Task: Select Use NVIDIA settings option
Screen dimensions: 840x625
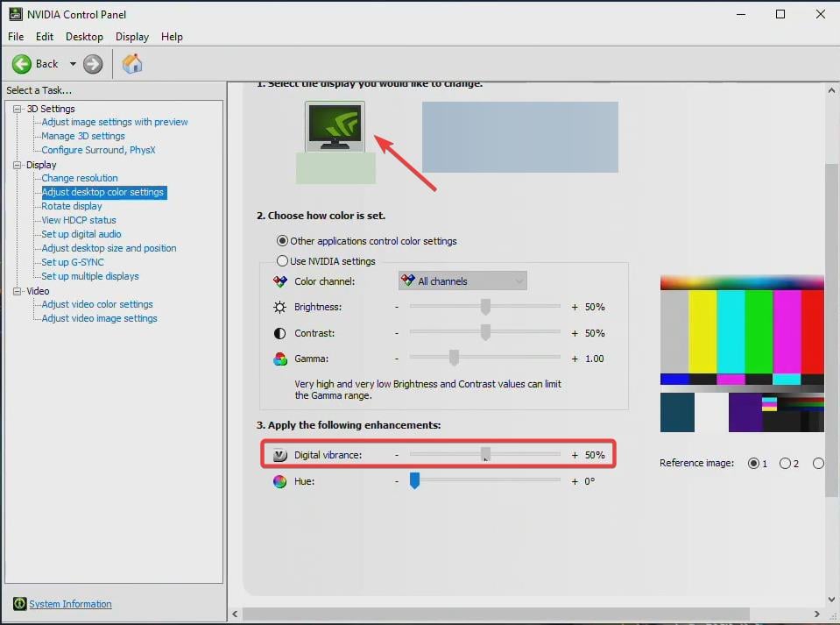Action: point(282,261)
